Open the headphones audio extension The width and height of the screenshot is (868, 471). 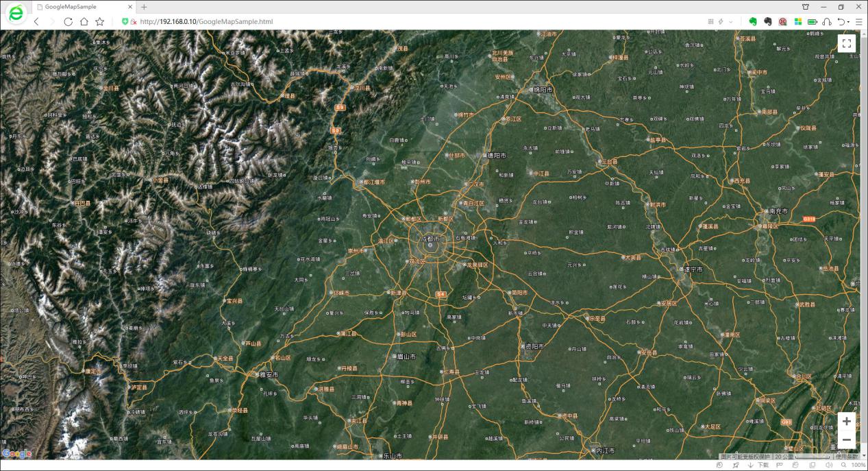[x=827, y=21]
